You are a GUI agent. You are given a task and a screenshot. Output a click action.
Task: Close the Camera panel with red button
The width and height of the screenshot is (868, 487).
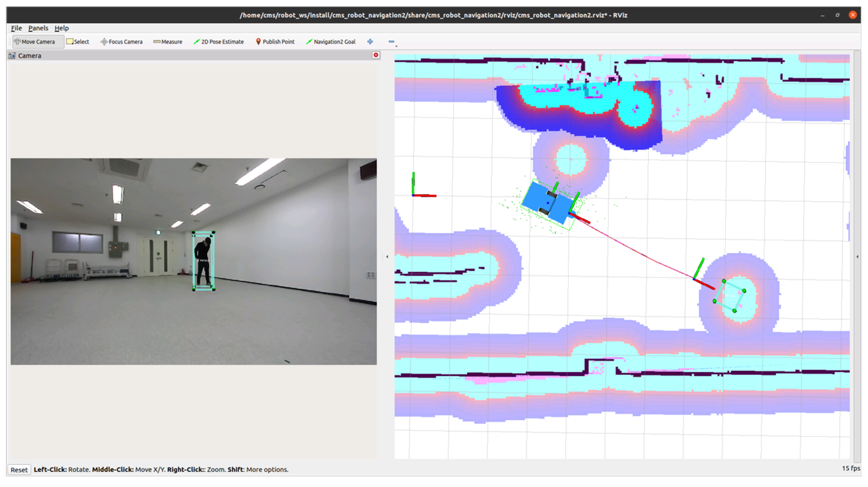pos(376,55)
